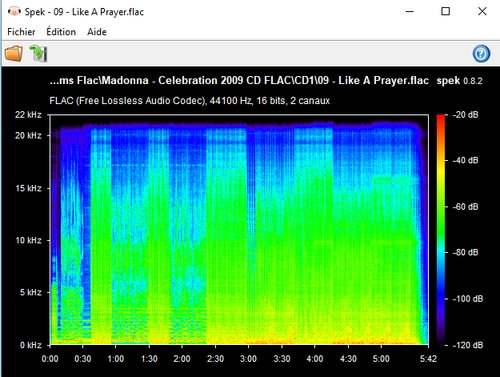
Task: Click the FLAC codec info line
Action: tap(189, 101)
